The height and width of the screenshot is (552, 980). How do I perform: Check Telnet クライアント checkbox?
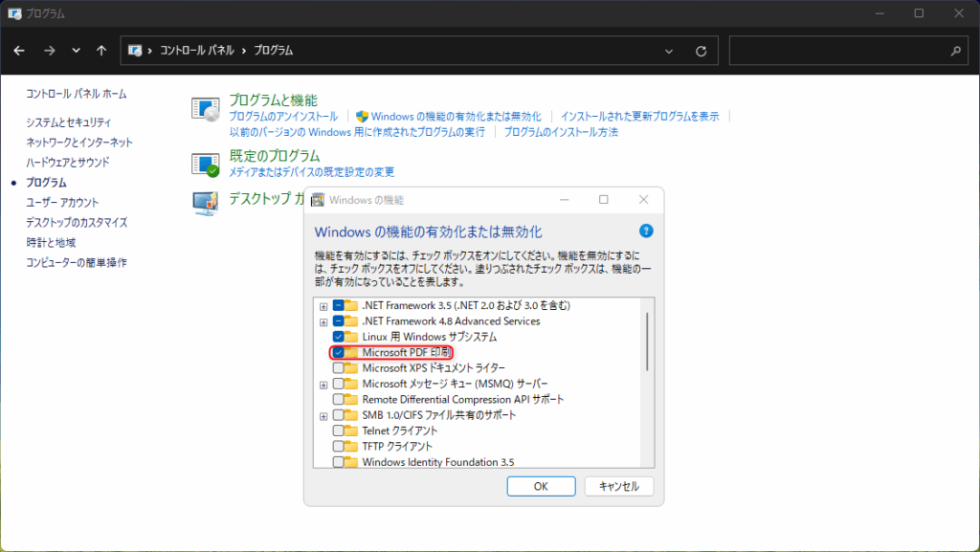click(338, 431)
